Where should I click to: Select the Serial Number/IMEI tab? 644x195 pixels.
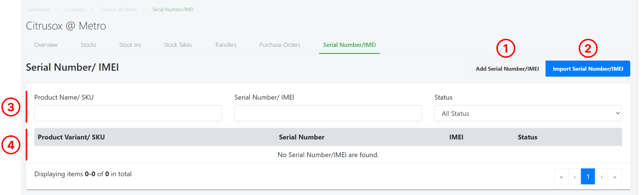point(350,45)
